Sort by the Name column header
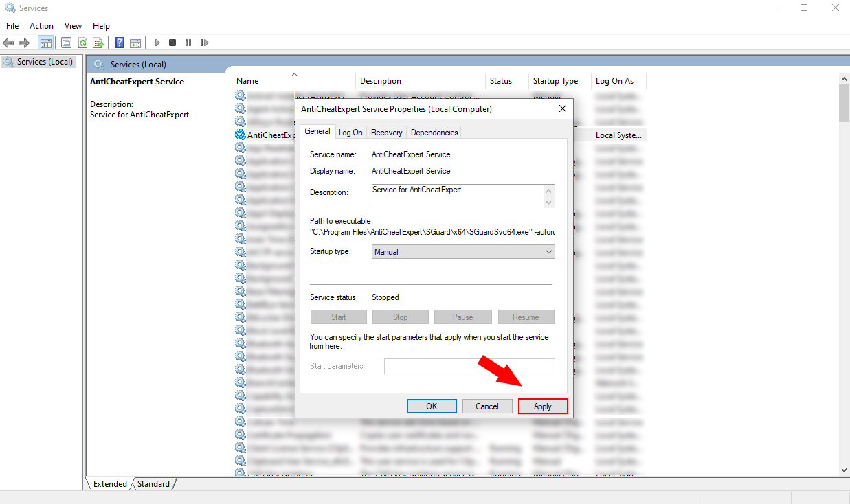850x504 pixels. [x=294, y=81]
